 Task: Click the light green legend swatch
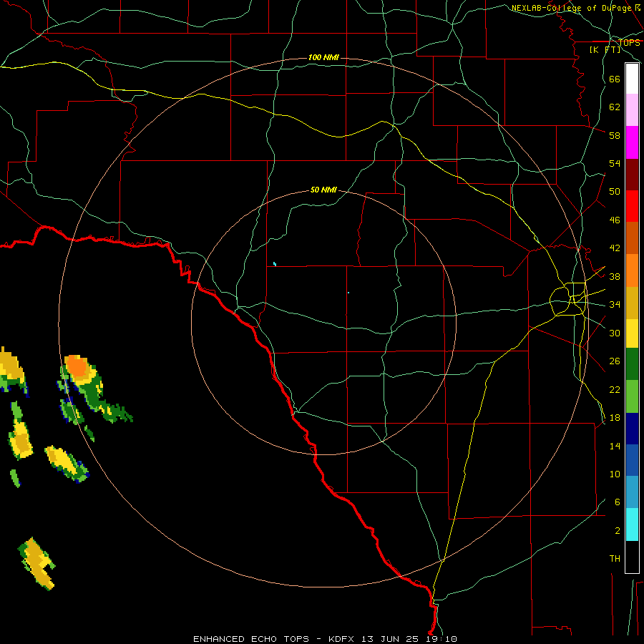click(632, 396)
